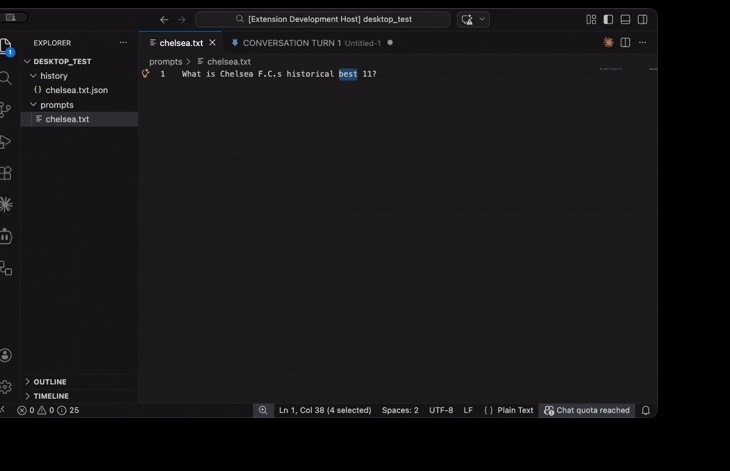Click the Customize Layout icon
This screenshot has height=471, width=730.
coord(591,20)
